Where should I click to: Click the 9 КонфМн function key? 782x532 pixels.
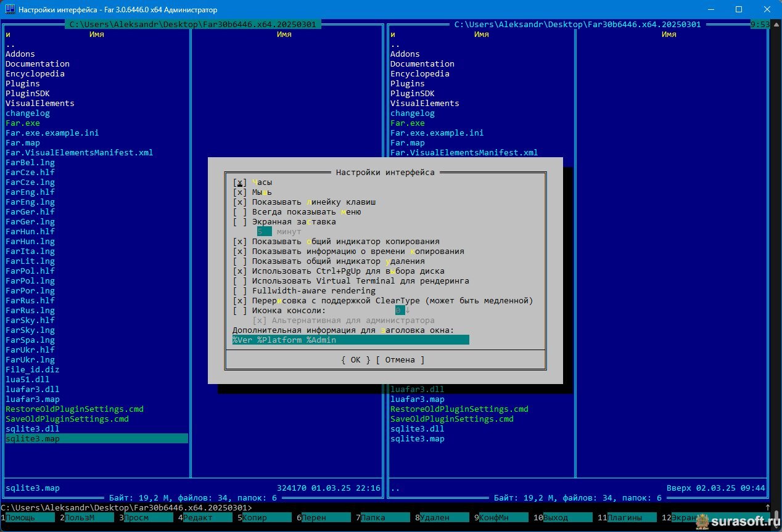pos(503,518)
